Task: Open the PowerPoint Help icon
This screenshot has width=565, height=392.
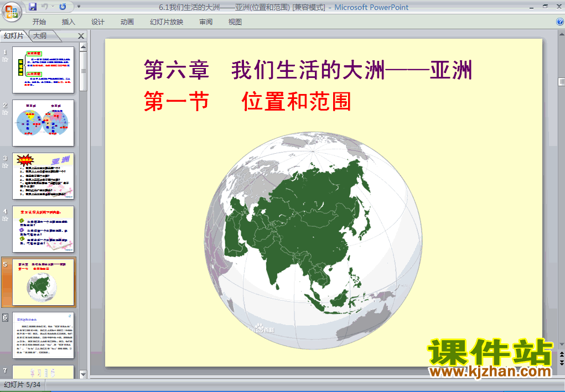Action: coord(560,22)
